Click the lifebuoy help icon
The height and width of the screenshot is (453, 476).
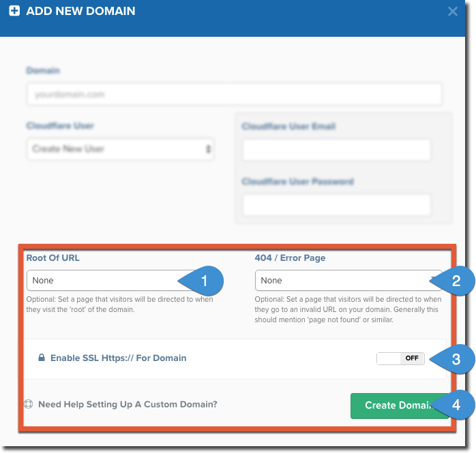(x=28, y=404)
